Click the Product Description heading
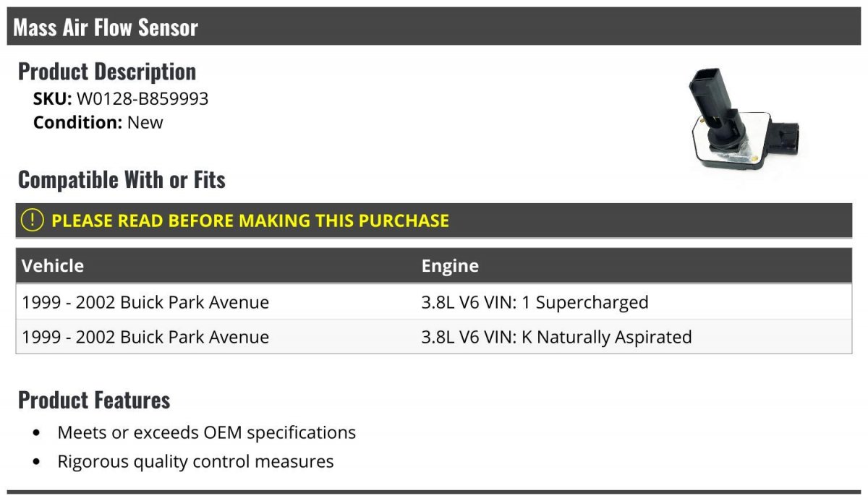This screenshot has width=868, height=501. click(x=107, y=72)
